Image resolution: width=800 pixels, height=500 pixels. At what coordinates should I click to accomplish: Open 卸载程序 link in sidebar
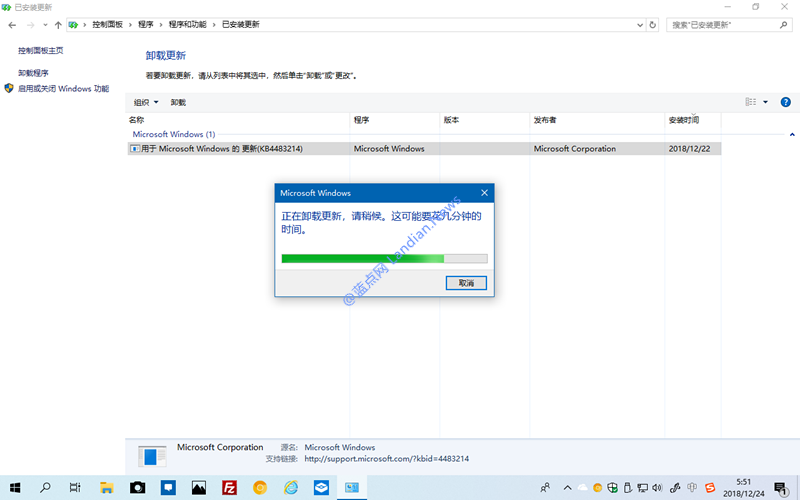click(33, 73)
